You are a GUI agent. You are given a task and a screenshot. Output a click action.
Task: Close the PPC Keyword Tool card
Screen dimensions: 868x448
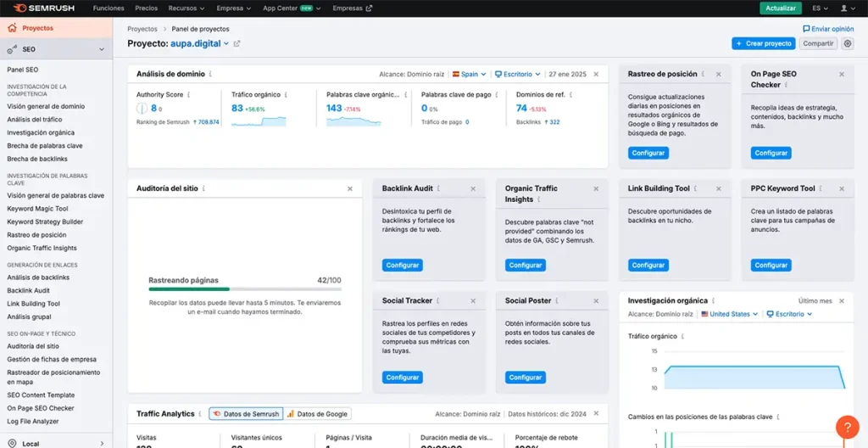[x=842, y=189]
